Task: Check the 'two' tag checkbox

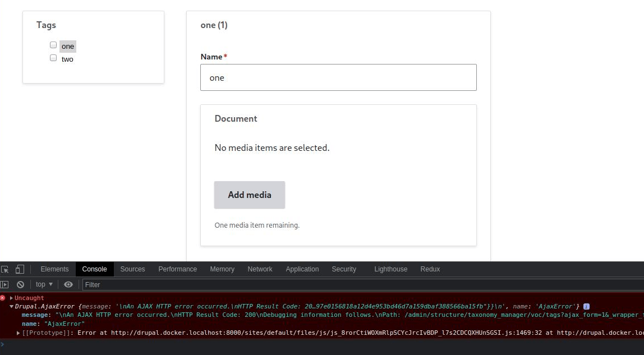Action: 53,57
